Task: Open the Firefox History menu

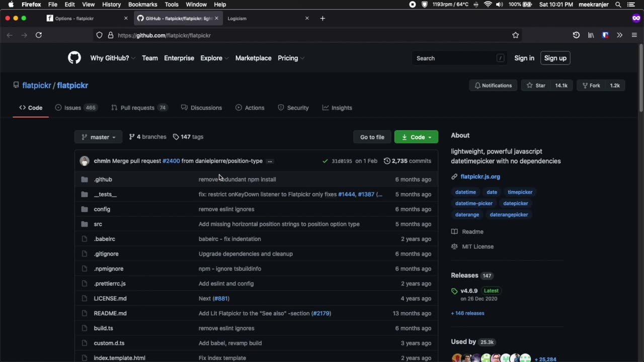Action: tap(111, 5)
